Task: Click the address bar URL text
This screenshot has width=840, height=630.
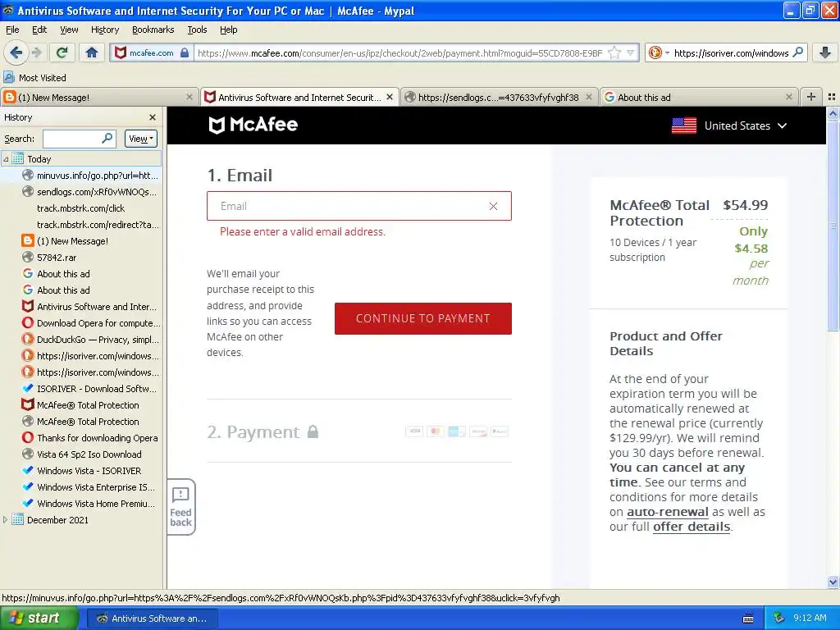Action: pos(399,53)
